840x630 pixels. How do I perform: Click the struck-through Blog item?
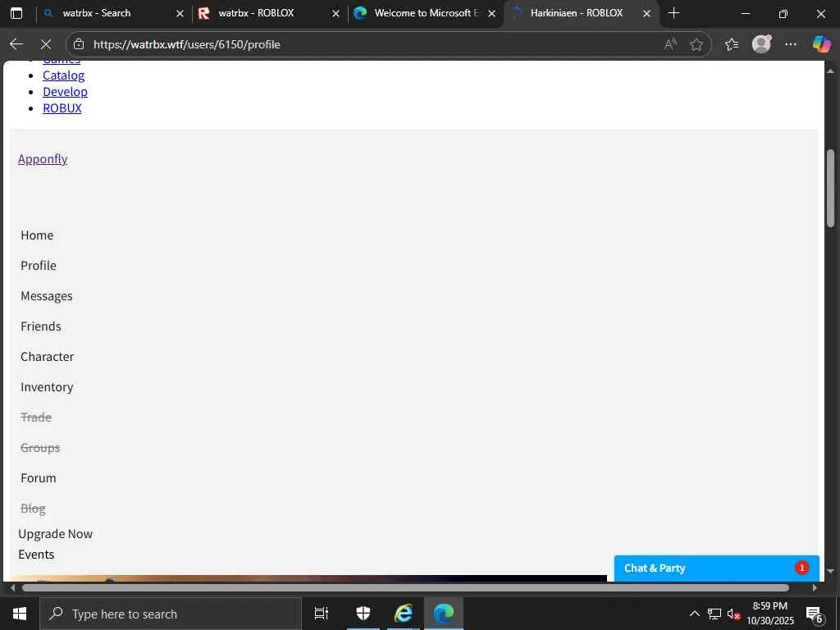tap(33, 509)
